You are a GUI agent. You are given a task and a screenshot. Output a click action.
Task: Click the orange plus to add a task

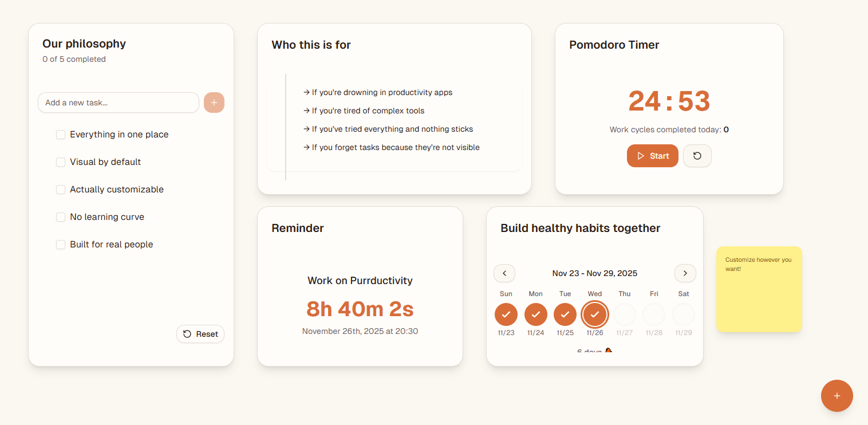[214, 103]
